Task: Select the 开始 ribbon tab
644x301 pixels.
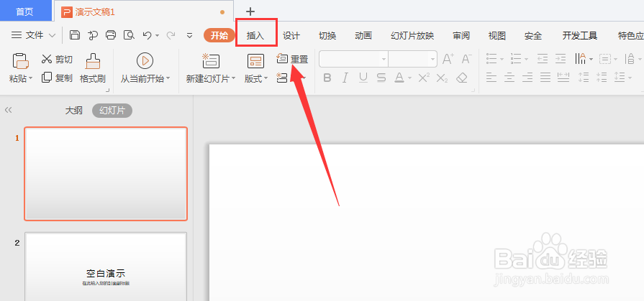Action: (219, 36)
